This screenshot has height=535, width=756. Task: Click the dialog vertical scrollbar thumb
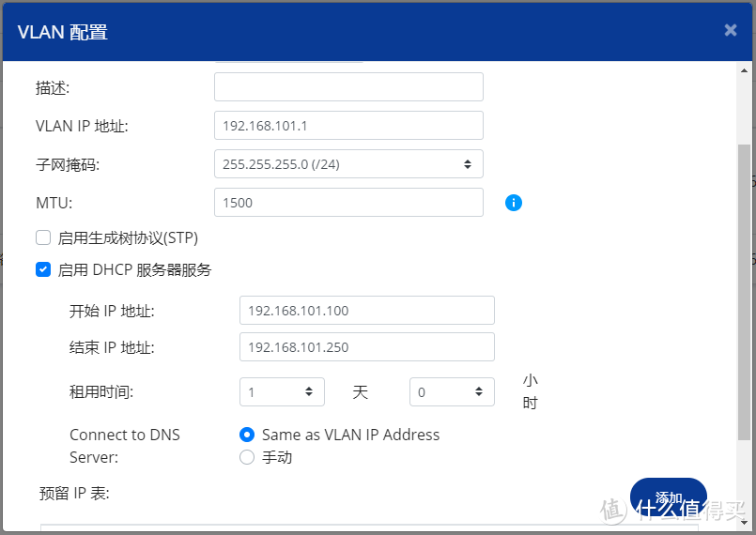coord(744,292)
